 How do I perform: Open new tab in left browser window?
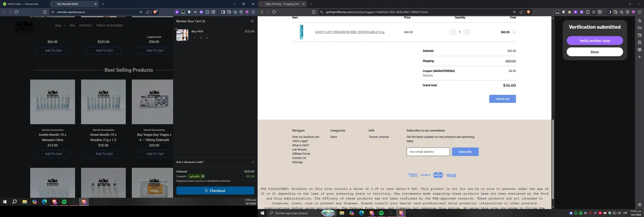(103, 4)
